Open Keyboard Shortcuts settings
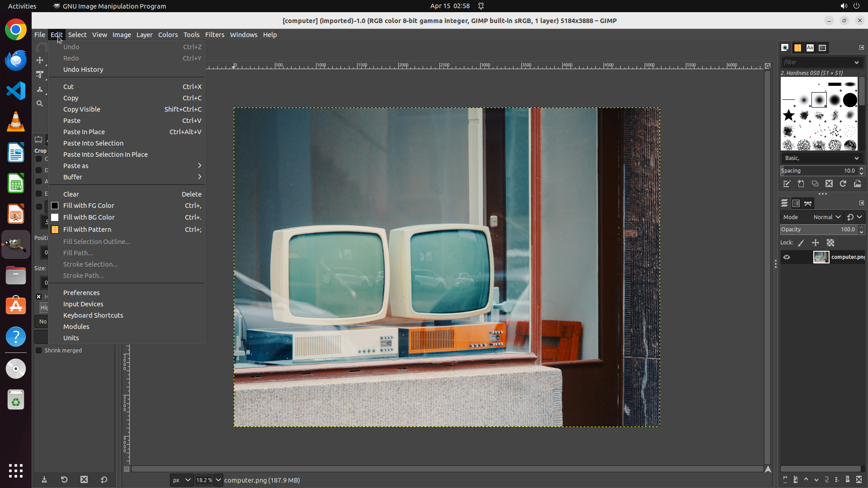 (x=93, y=315)
